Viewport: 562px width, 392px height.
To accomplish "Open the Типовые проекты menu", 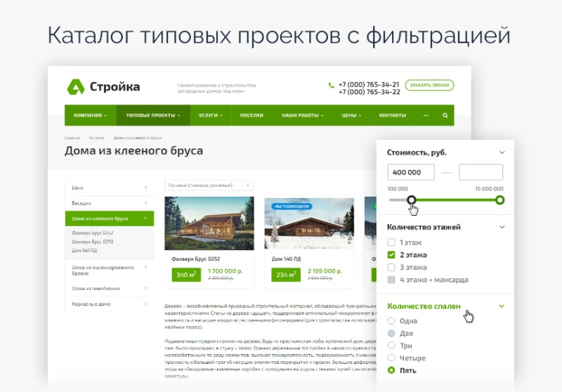I will (x=152, y=115).
